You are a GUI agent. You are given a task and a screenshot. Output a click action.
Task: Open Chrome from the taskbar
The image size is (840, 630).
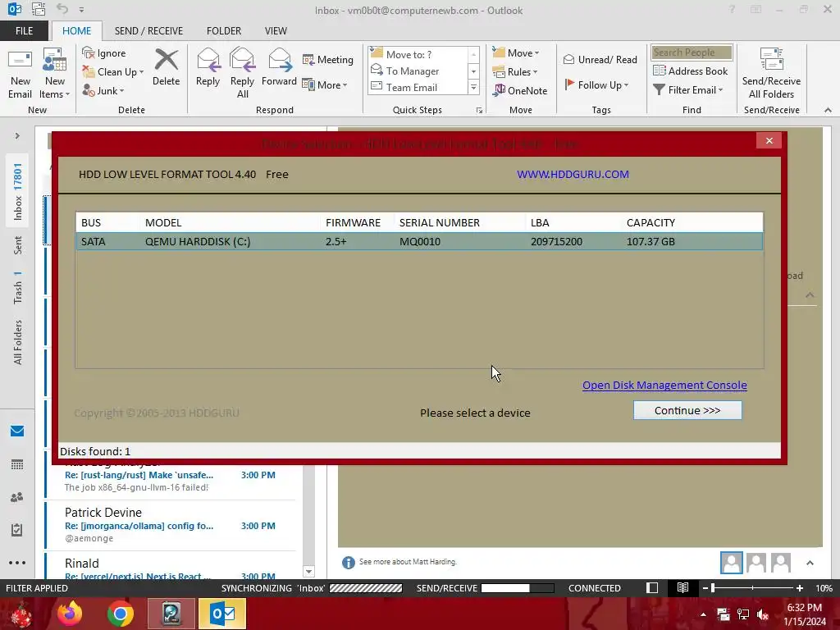[120, 614]
